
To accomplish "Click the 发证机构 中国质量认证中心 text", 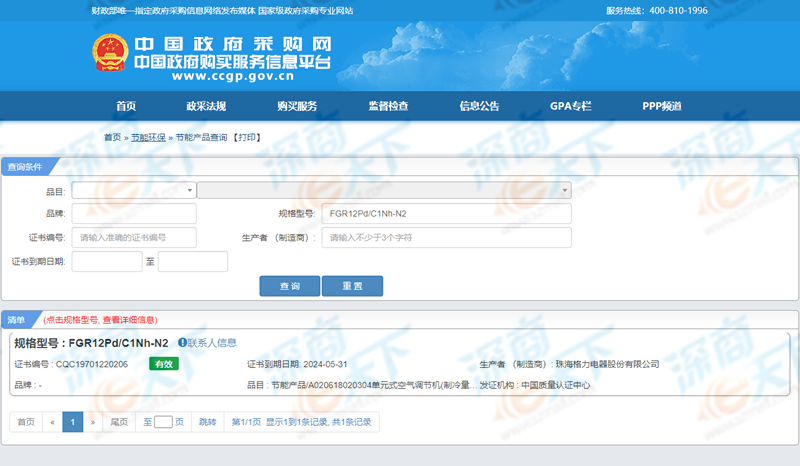I will coord(535,385).
